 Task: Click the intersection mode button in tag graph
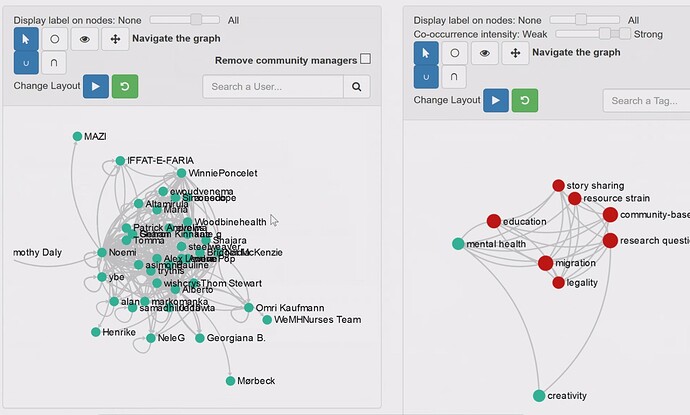(x=456, y=76)
